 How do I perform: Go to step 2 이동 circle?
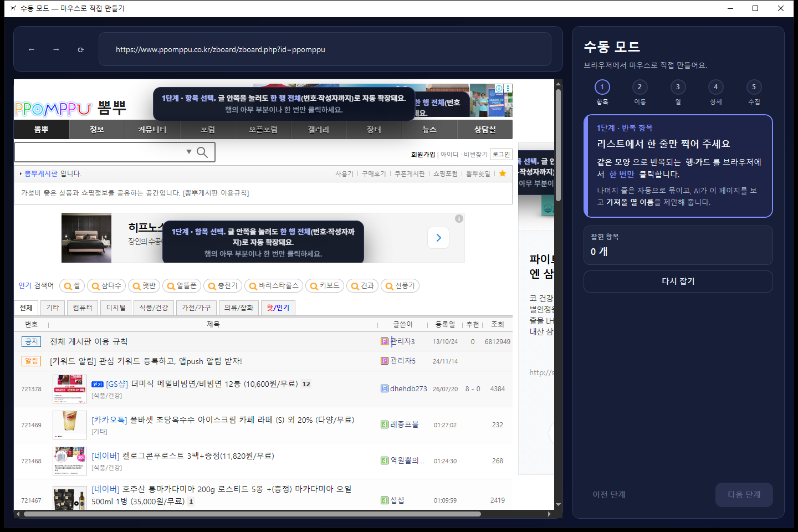point(640,87)
